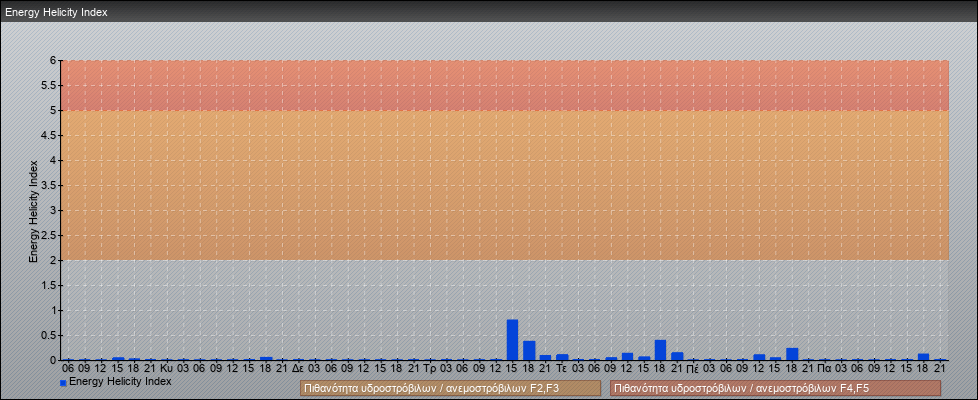Click the y-axis value 4.5
Screen dimensions: 978x400
(49, 135)
